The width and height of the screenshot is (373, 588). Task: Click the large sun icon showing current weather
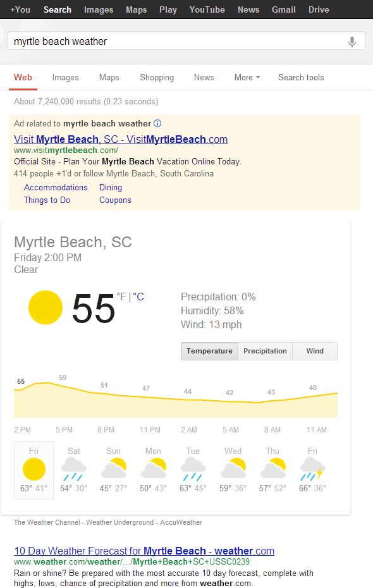(x=45, y=308)
